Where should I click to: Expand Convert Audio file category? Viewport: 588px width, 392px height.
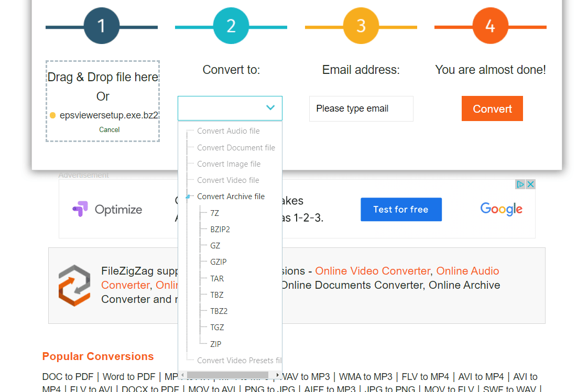coord(228,131)
